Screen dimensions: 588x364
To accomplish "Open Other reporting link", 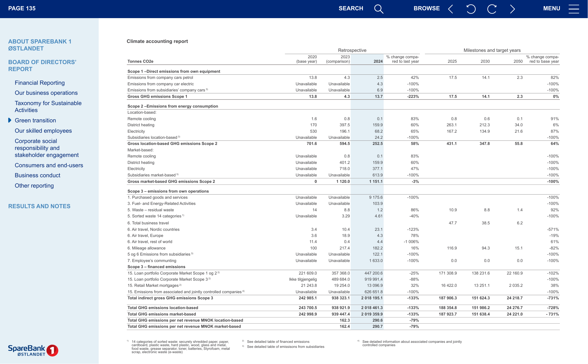I will [x=34, y=186].
